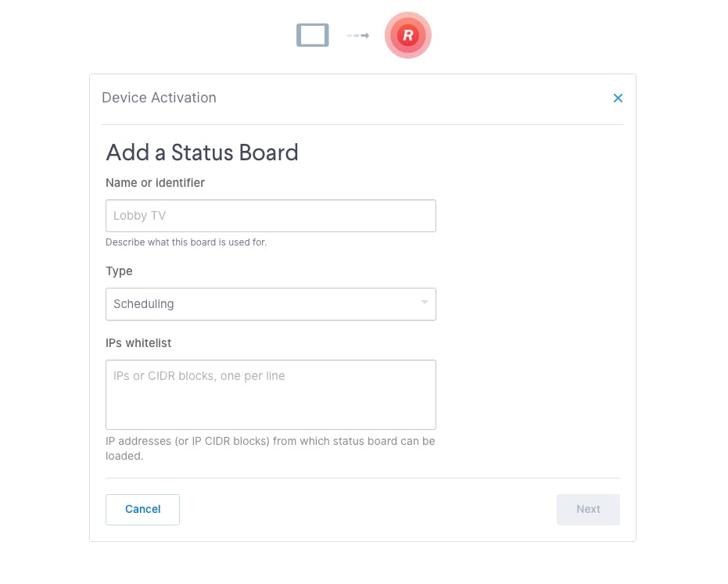Cancel adding the status board
Screen dimensions: 728x584
tap(142, 509)
